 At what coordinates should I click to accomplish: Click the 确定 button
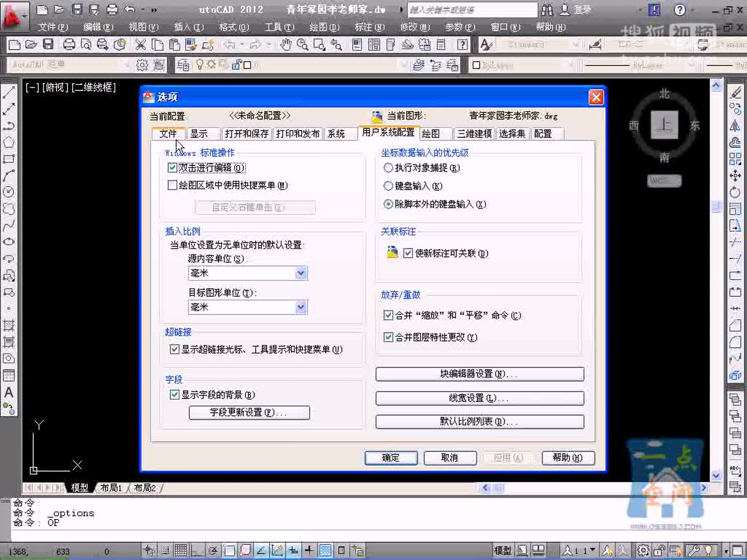click(x=391, y=458)
